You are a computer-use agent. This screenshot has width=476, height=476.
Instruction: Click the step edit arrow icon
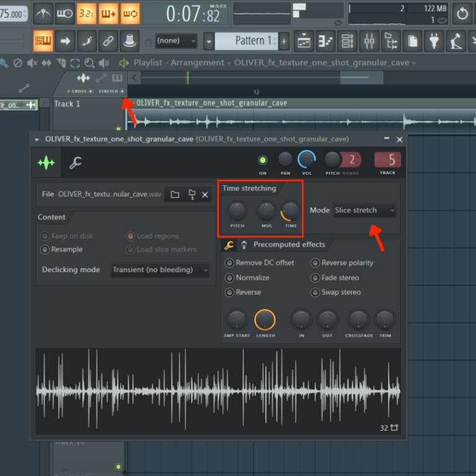[65, 41]
